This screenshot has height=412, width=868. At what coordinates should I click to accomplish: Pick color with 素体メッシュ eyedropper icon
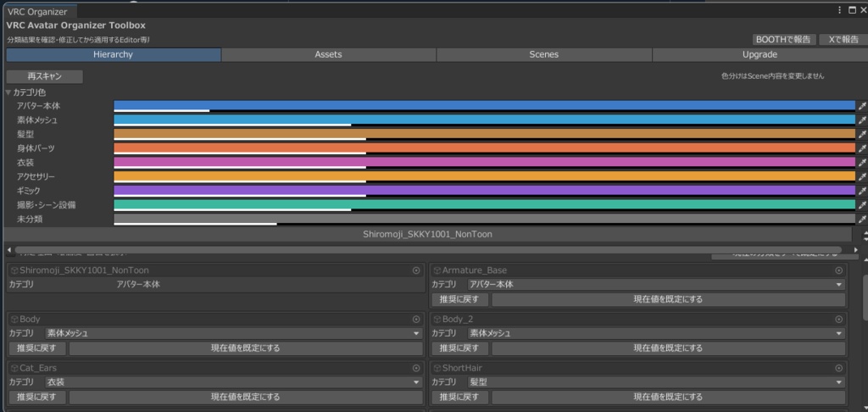click(862, 120)
